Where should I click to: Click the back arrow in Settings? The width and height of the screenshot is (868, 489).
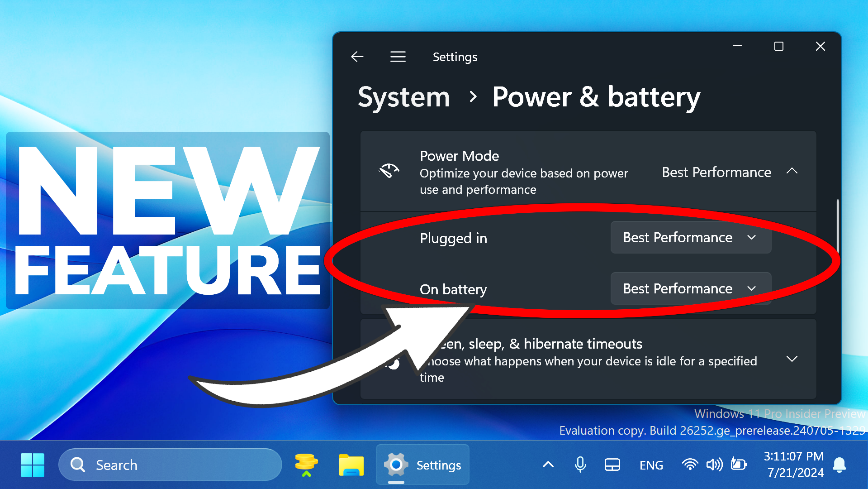[357, 57]
